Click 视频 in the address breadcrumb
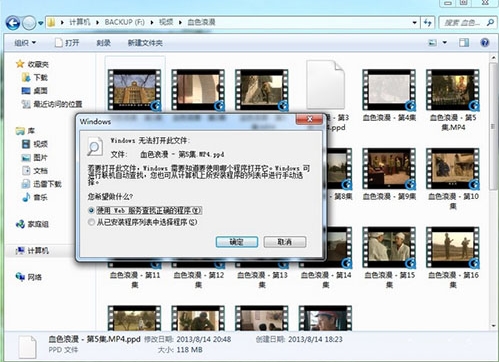This screenshot has height=362, width=499. [x=166, y=22]
